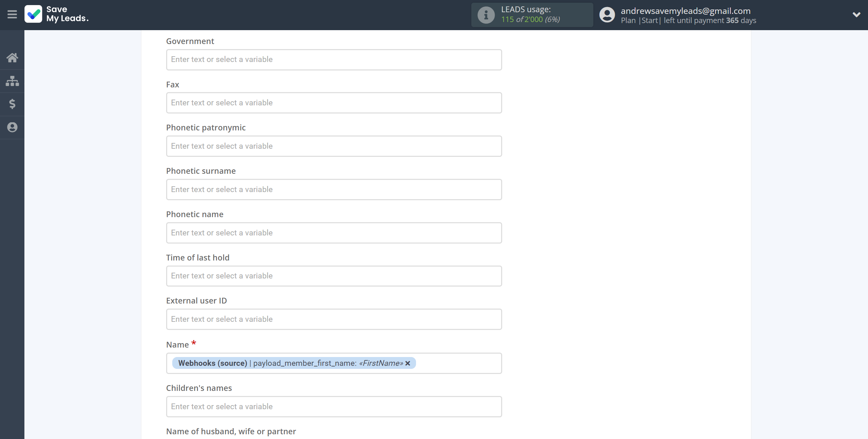Click the Plan Start payment info text
Screen dimensions: 868x439
pos(688,21)
